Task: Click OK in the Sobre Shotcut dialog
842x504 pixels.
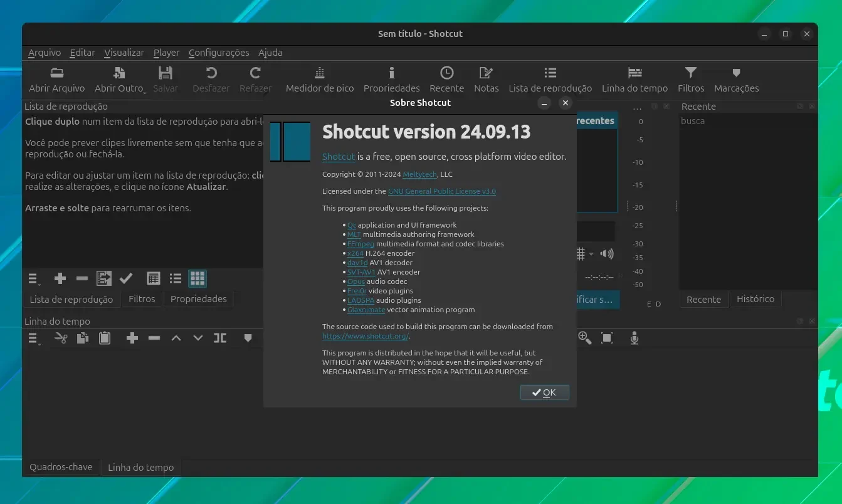Action: (x=545, y=392)
